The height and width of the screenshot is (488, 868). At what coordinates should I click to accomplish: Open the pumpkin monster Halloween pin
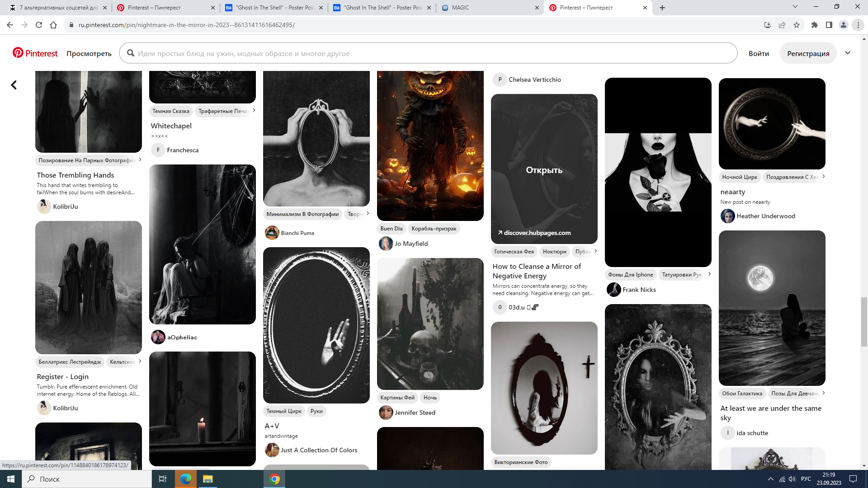[430, 145]
